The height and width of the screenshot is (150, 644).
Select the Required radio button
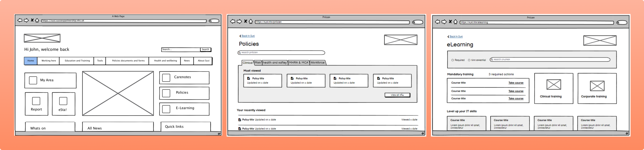point(453,60)
